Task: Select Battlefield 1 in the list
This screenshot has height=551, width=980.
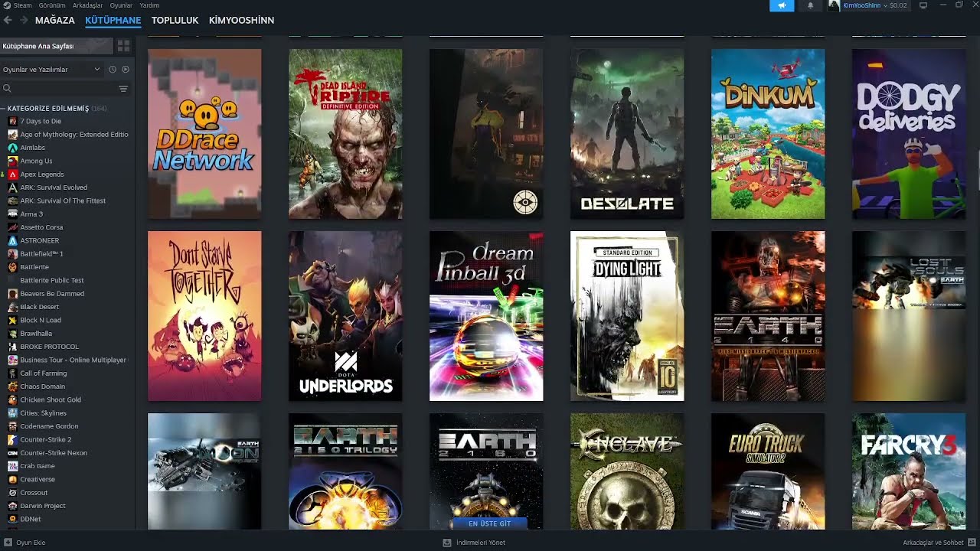Action: pos(42,254)
